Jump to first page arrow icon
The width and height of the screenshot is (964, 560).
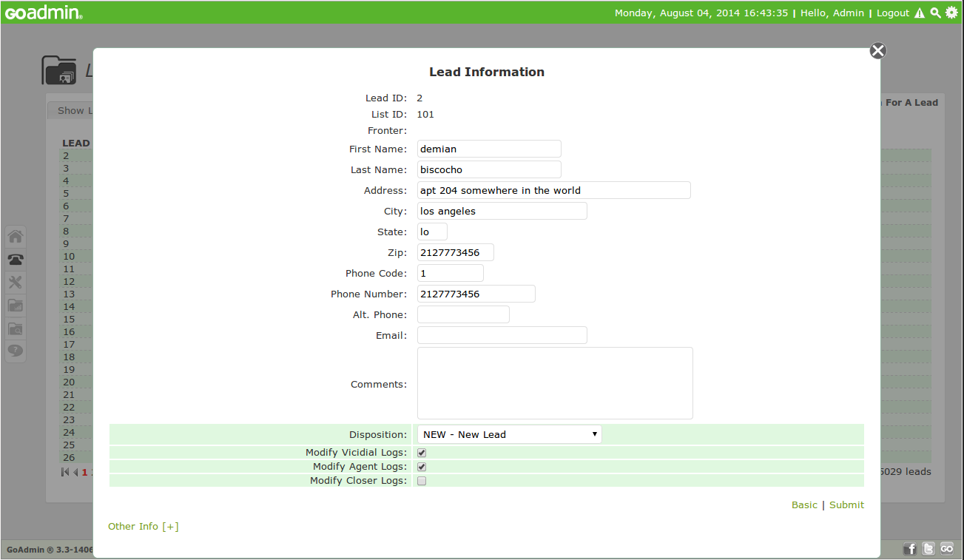coord(64,472)
